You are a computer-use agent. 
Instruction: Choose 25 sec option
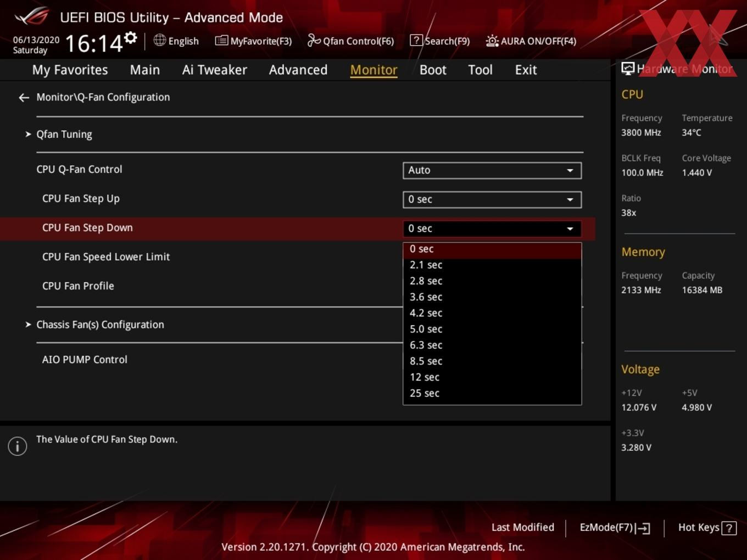(492, 394)
